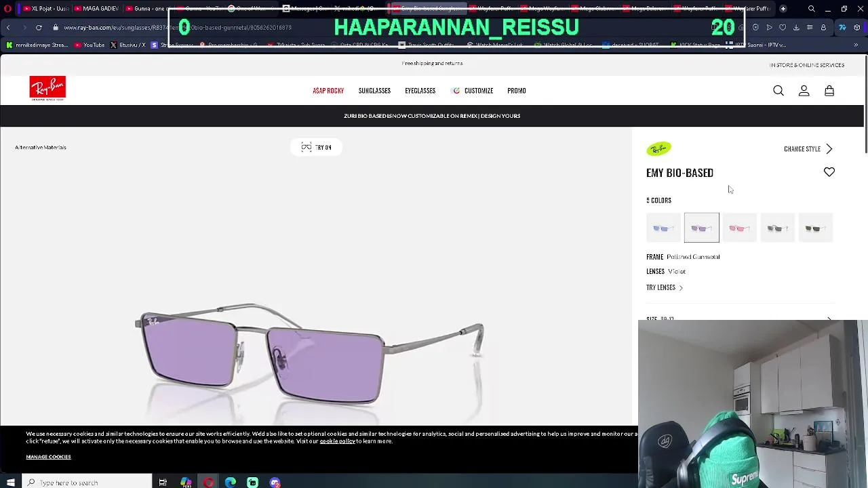
Task: Click the Opera menu logo button
Action: [8, 9]
